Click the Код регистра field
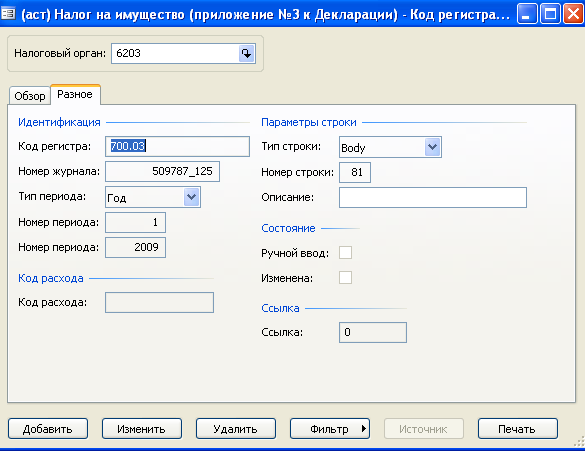Viewport: 585px width, 451px height. click(x=177, y=146)
